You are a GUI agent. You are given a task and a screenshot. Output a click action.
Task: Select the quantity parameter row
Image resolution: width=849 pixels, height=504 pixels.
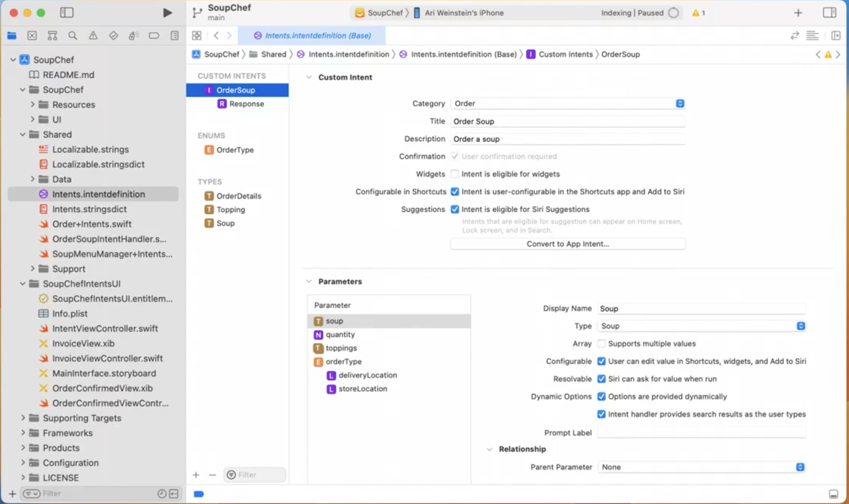389,335
